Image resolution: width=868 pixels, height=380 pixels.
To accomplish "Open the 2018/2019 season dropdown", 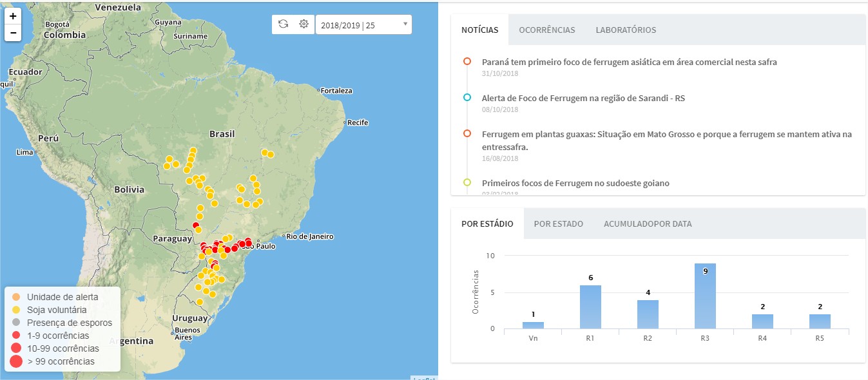I will click(363, 25).
